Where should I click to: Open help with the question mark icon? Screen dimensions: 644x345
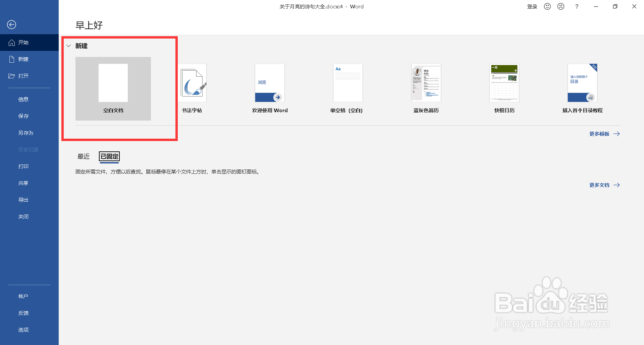click(x=577, y=6)
